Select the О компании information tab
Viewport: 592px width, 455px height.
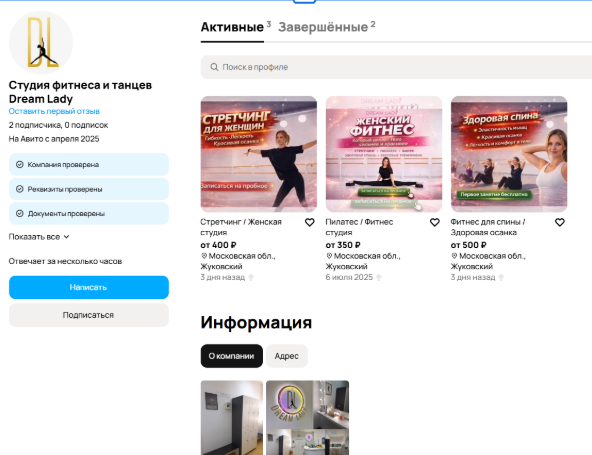[x=231, y=356]
